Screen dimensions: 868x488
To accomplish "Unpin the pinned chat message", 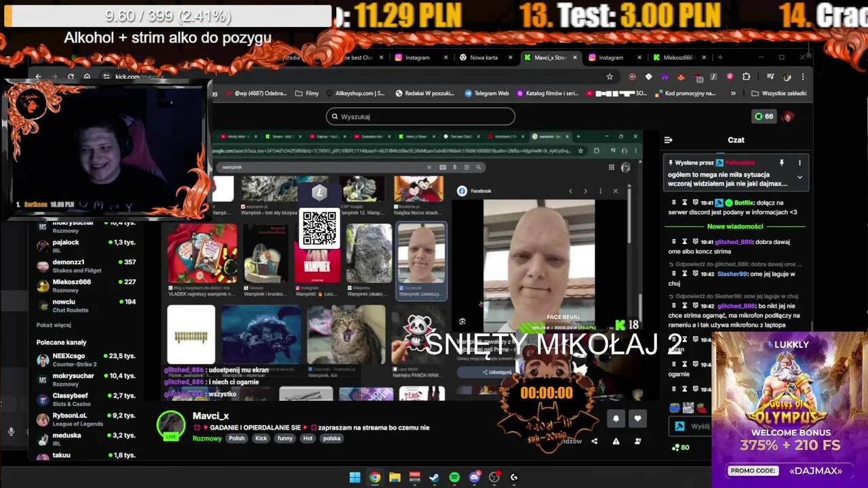I will coord(781,163).
